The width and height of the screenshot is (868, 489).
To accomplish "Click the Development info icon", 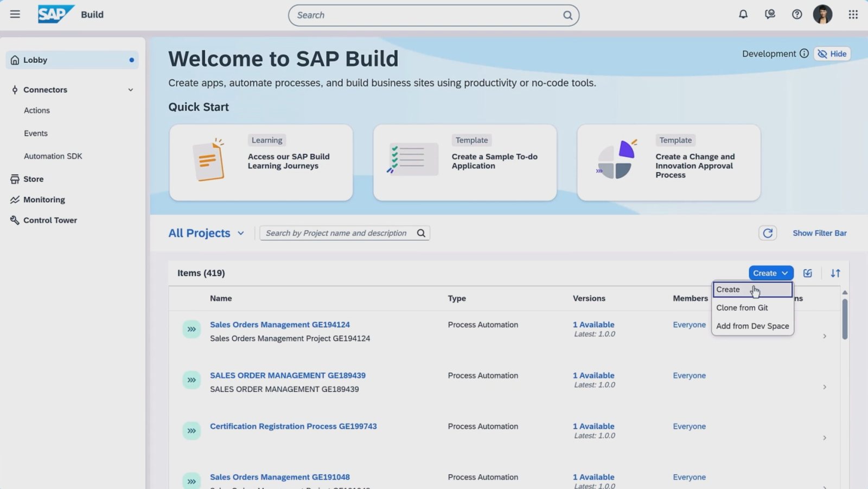I will point(804,53).
